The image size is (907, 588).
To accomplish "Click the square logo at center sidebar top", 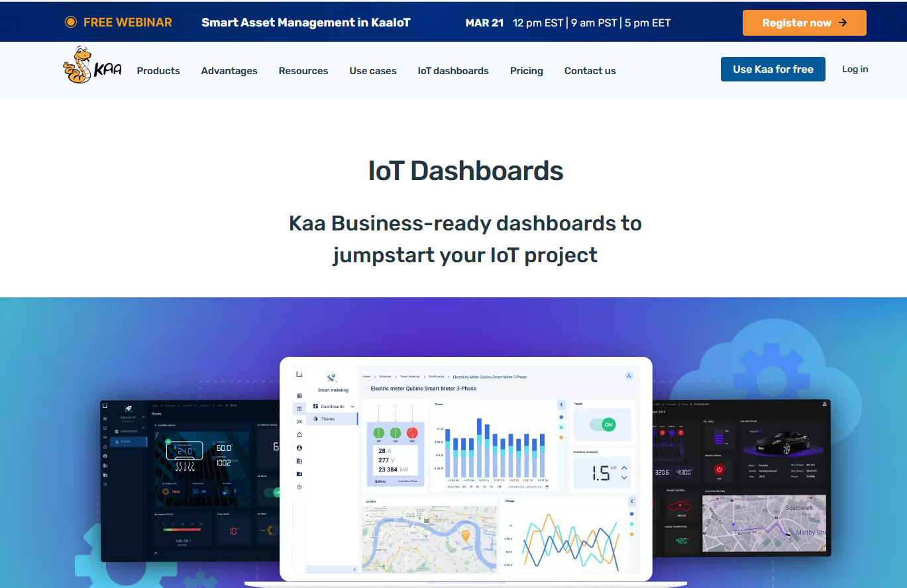I will click(299, 374).
